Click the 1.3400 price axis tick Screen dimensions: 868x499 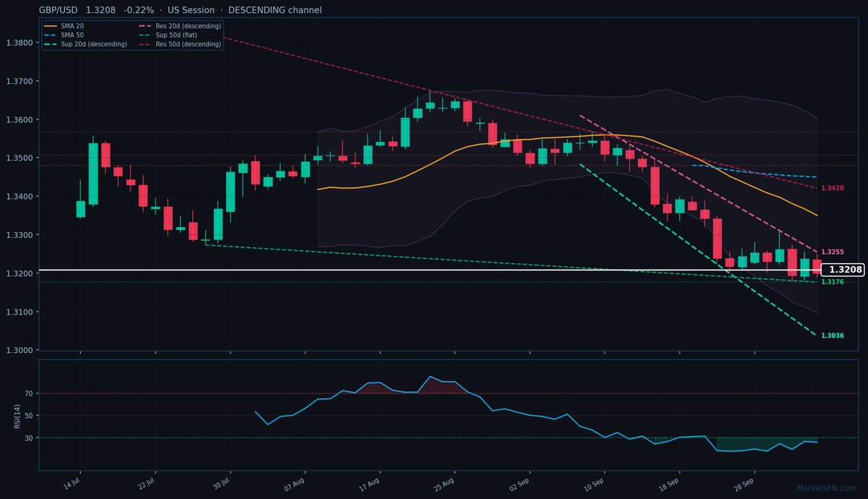click(19, 197)
